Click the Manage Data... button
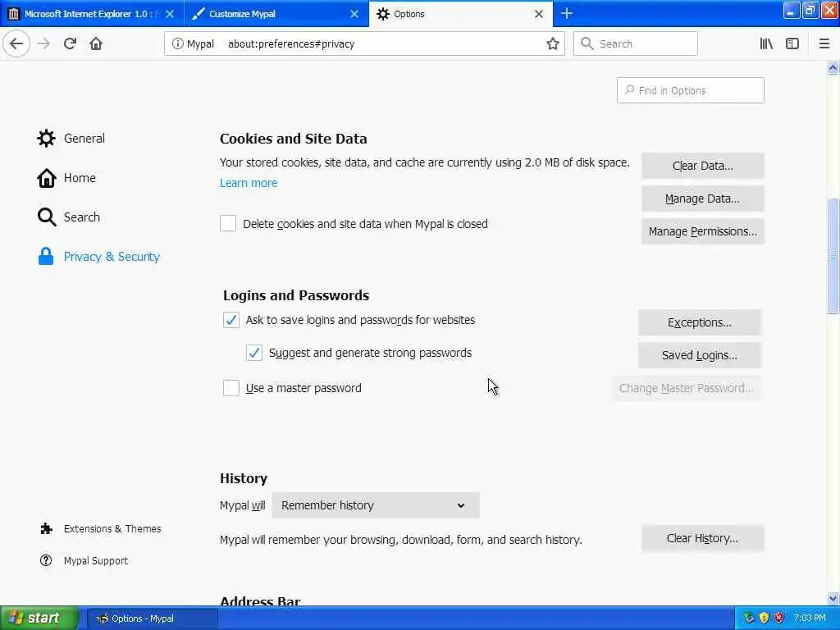The height and width of the screenshot is (630, 840). tap(702, 199)
